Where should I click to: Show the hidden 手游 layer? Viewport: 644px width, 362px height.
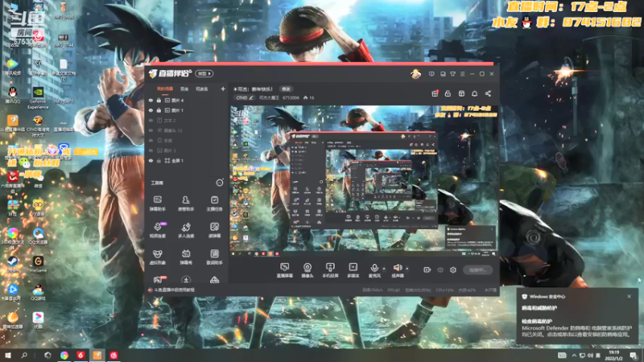click(151, 140)
